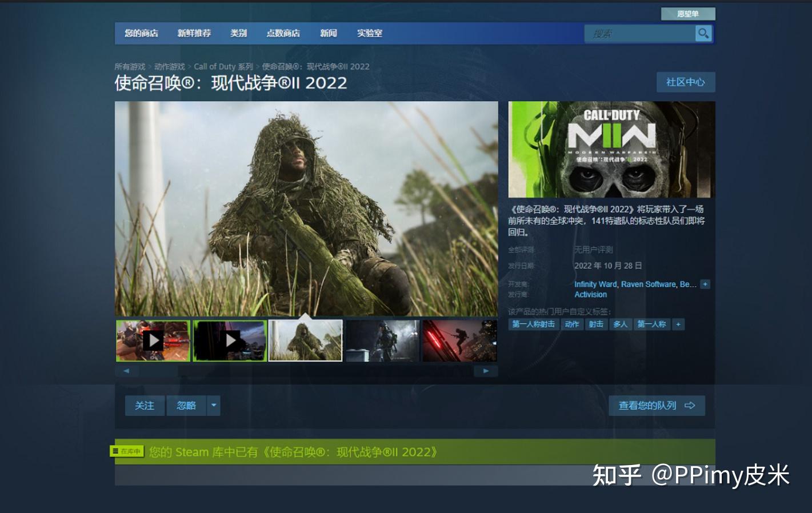812x513 pixels.
Task: Click the left carousel arrow
Action: click(x=127, y=371)
